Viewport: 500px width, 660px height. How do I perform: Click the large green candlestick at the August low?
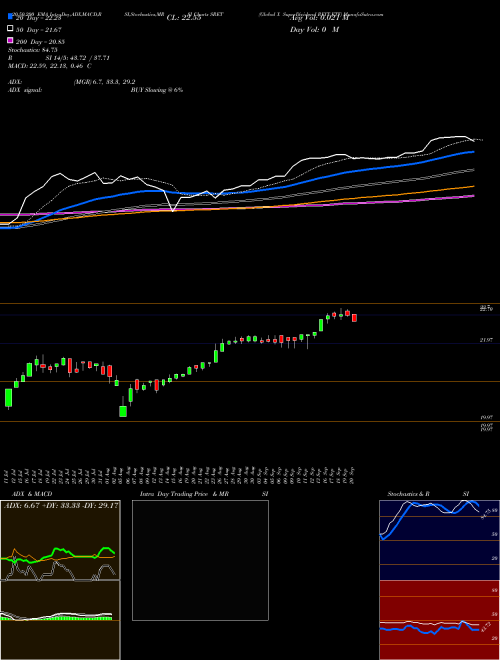pos(123,411)
